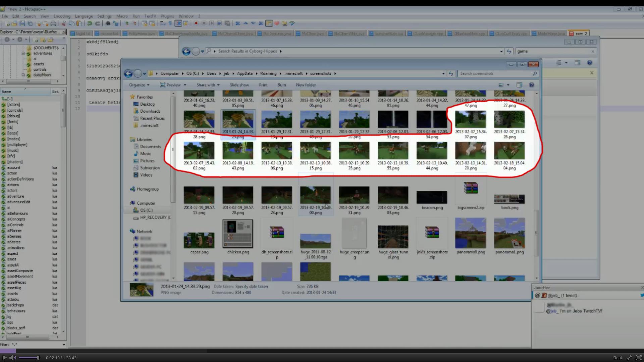Open bigscreens2.zip archive icon
The height and width of the screenshot is (362, 644).
471,188
